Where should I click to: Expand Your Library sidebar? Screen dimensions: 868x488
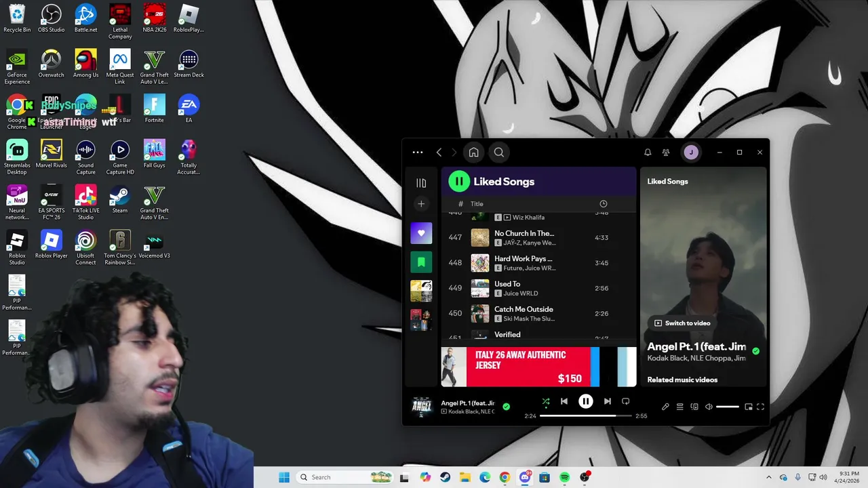pyautogui.click(x=421, y=183)
